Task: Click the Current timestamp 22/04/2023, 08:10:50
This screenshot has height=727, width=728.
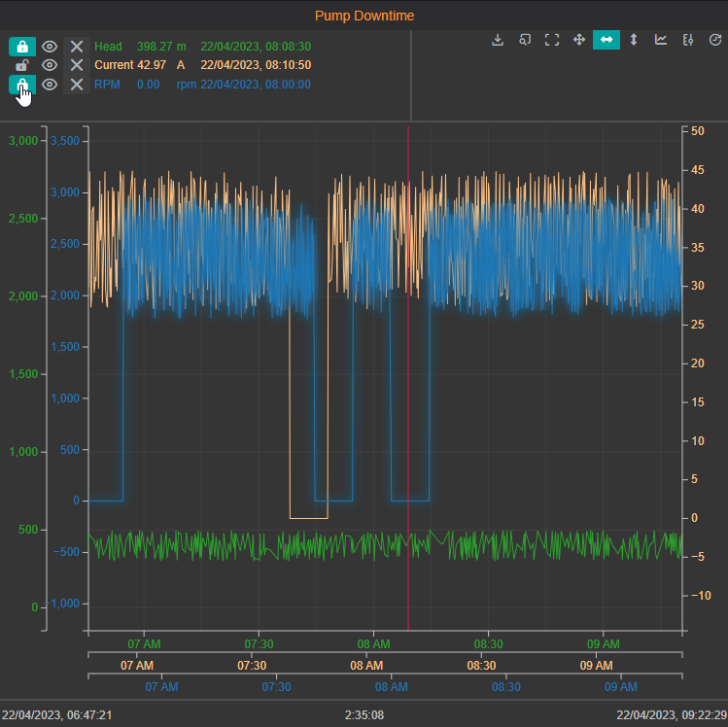Action: click(x=256, y=65)
